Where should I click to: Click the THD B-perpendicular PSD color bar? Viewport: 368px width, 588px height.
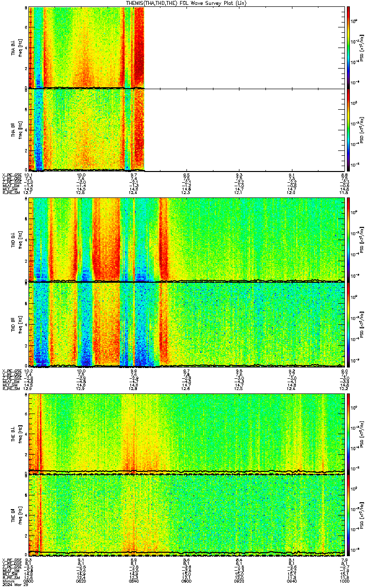click(348, 240)
